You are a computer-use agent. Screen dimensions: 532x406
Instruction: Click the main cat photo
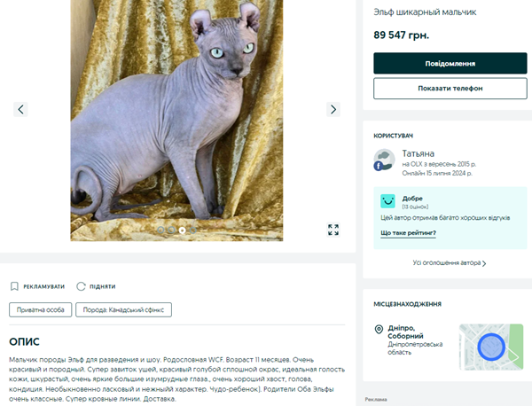click(x=176, y=115)
